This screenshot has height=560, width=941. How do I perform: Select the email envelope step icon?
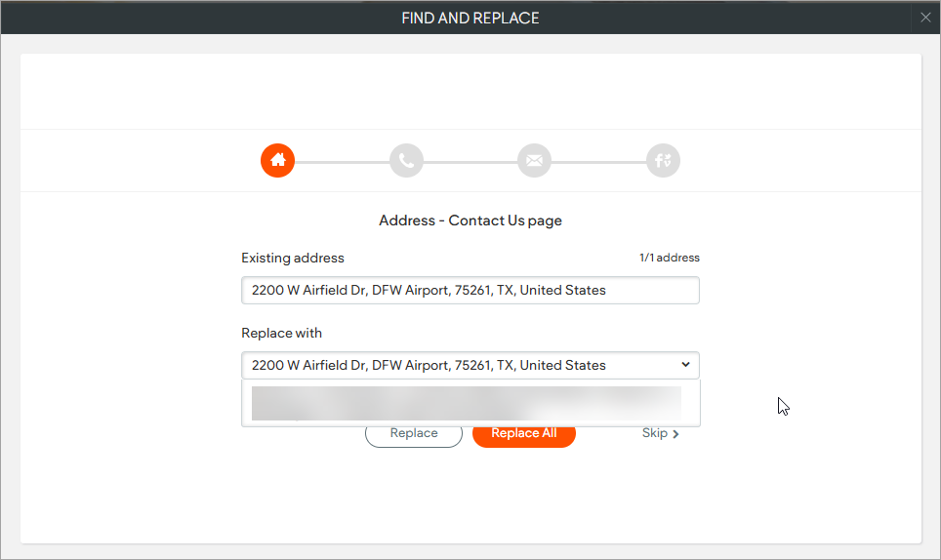coord(534,161)
